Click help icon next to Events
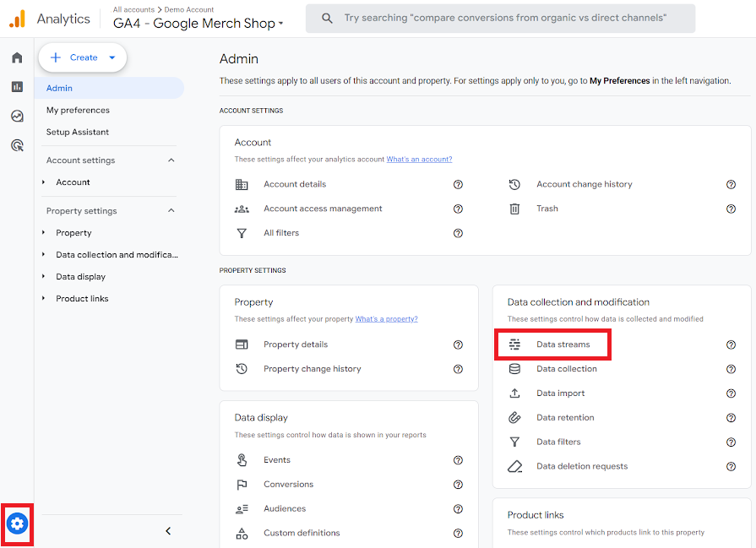The width and height of the screenshot is (756, 548). pyautogui.click(x=458, y=460)
